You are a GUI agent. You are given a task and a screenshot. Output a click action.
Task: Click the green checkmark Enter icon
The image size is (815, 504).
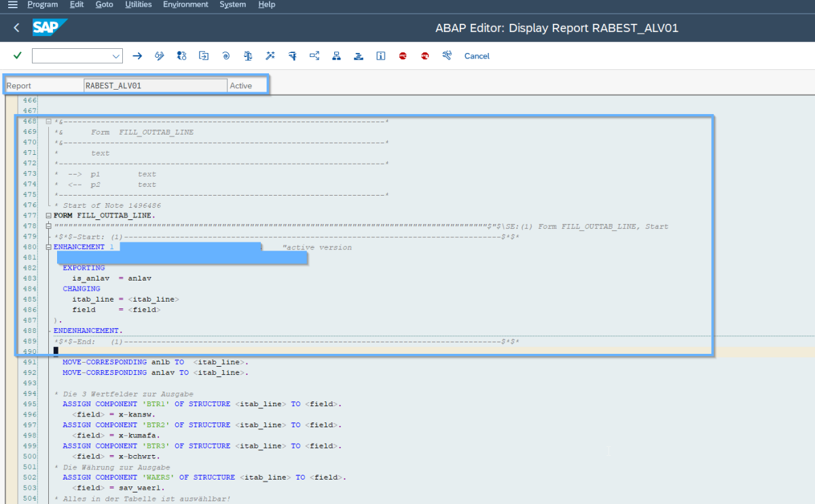[17, 56]
